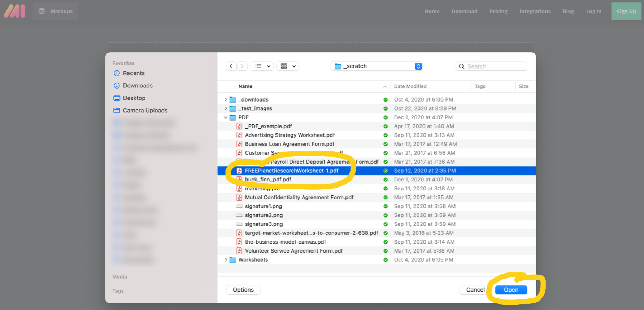Click the Cancel button

point(475,290)
